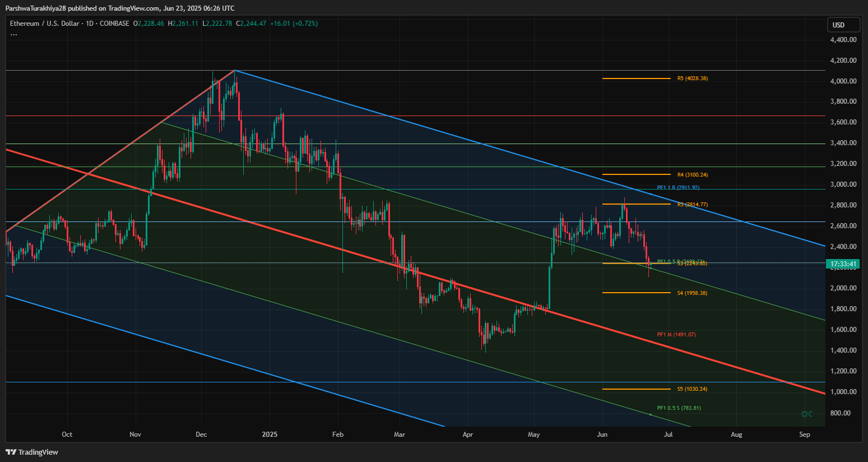Click the USD currency selector
Image resolution: width=868 pixels, height=462 pixels.
[843, 25]
